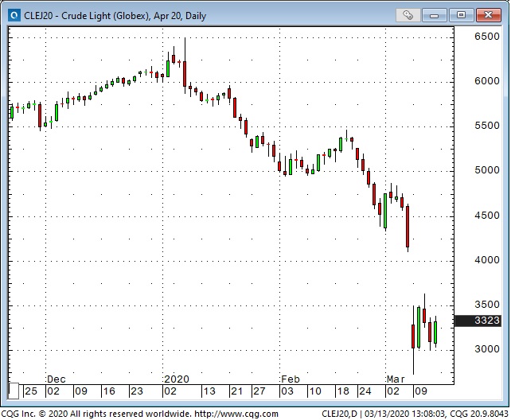Click the 25 date label on time axis
Viewport: 511px width, 420px height.
pyautogui.click(x=31, y=391)
